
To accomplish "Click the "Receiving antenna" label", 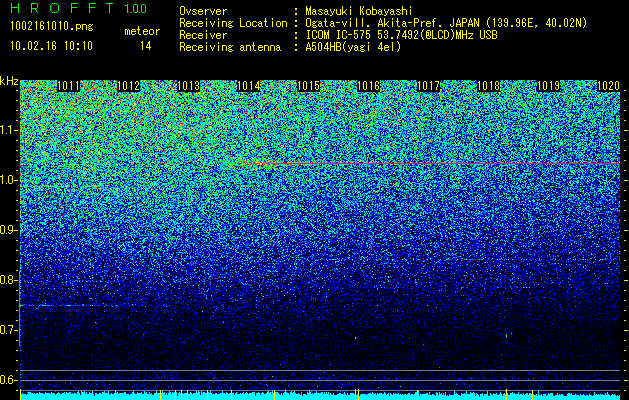I will tap(230, 47).
